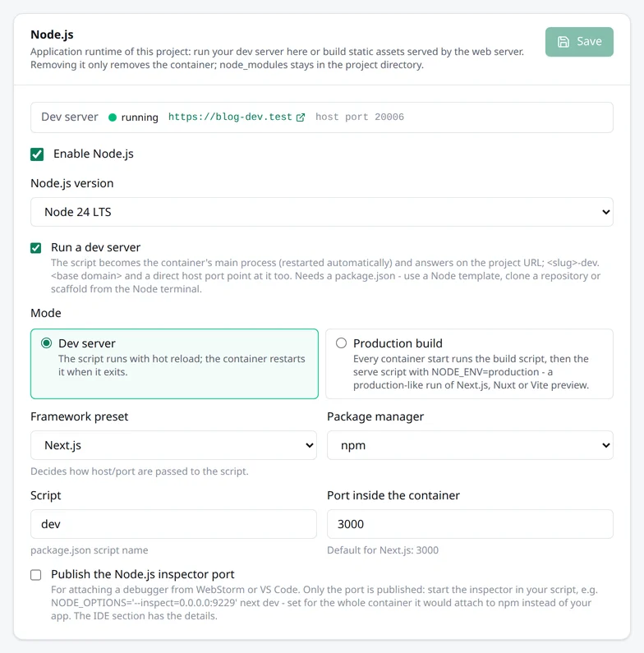
Task: Click the floppy disk Save icon
Action: 563,42
